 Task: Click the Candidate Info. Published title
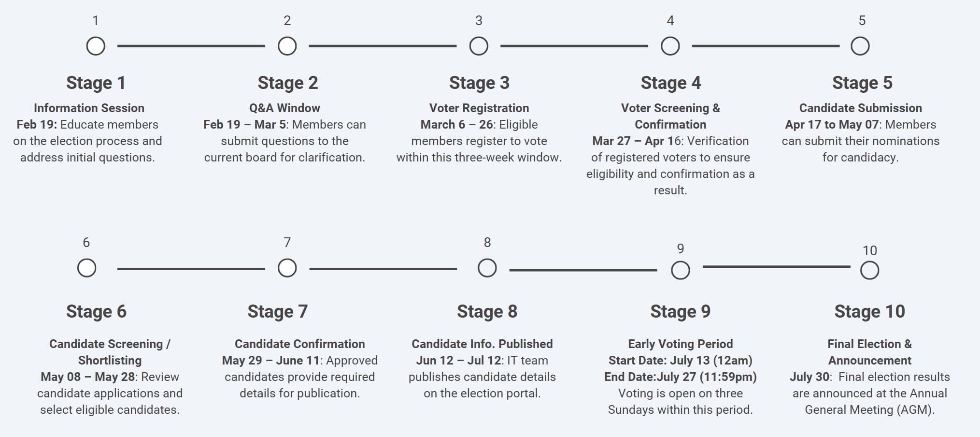click(482, 344)
